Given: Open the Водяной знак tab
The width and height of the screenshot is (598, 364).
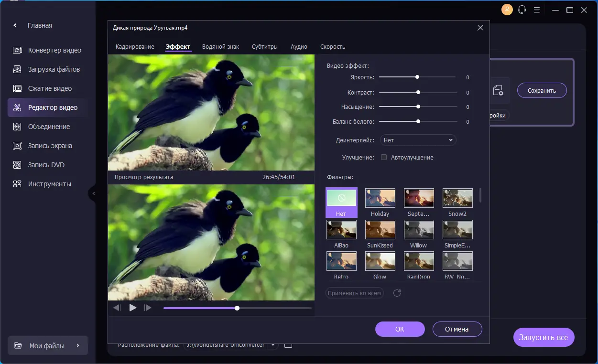Looking at the screenshot, I should point(220,47).
